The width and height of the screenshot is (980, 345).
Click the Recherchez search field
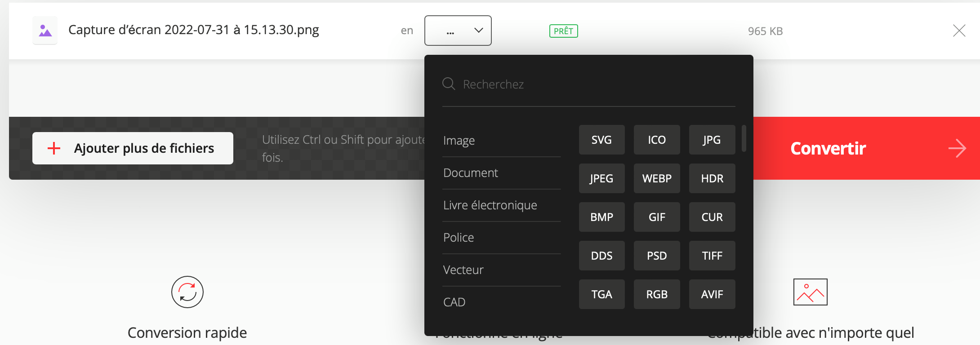pyautogui.click(x=589, y=84)
